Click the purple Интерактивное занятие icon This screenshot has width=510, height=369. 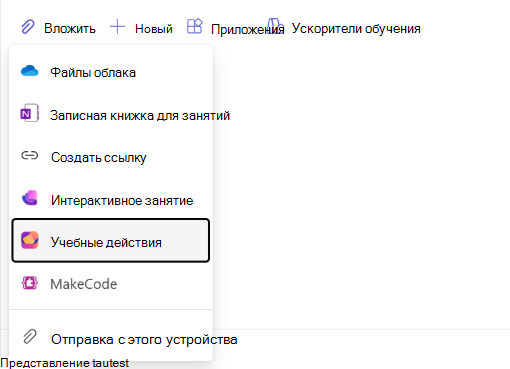tap(30, 198)
